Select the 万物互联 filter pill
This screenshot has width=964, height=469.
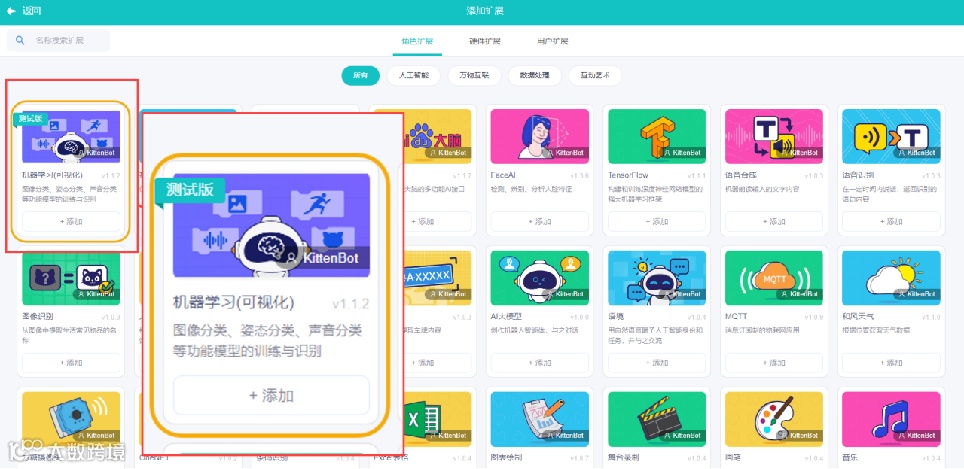coord(474,76)
